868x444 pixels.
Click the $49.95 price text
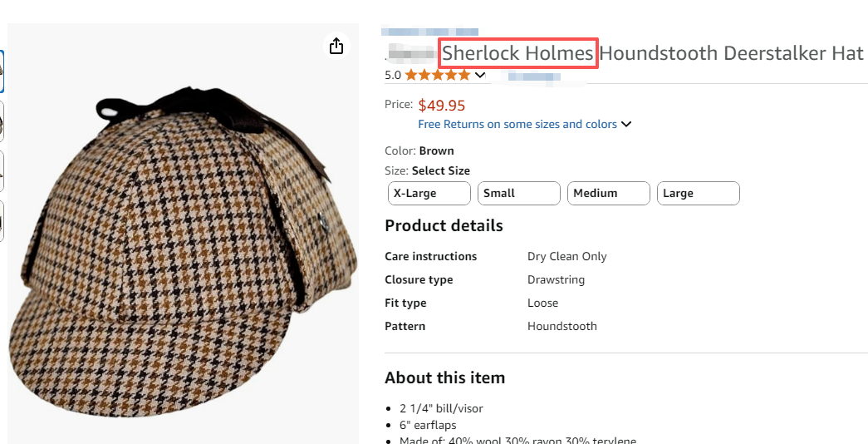click(441, 106)
